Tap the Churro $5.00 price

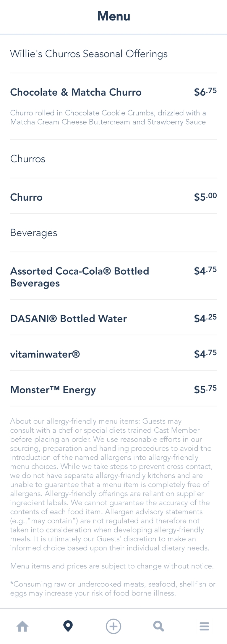point(205,197)
